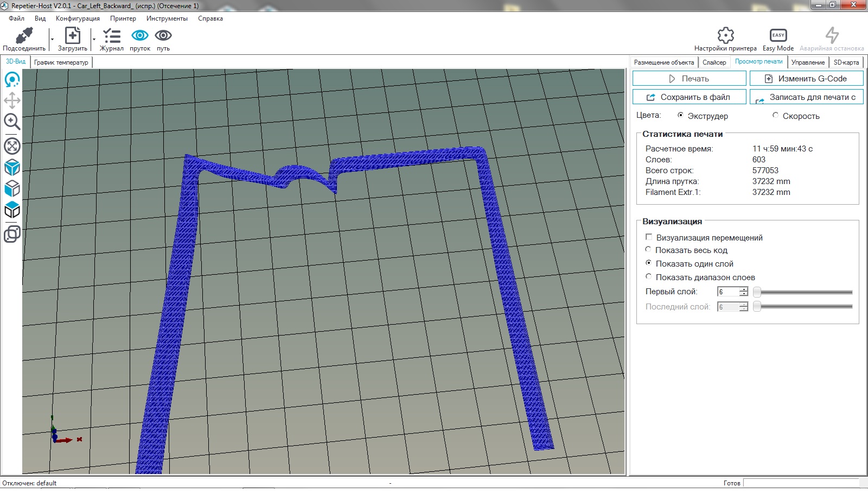This screenshot has height=493, width=868.
Task: Click the first layer slider
Action: 804,292
